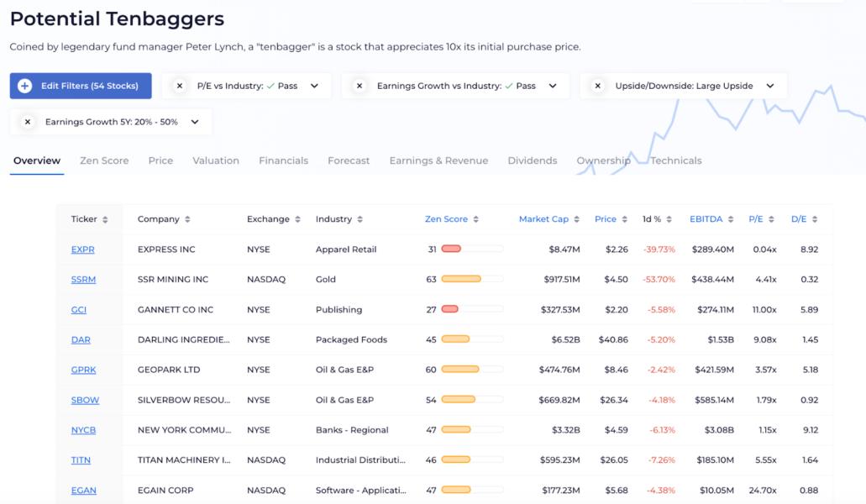The width and height of the screenshot is (866, 504).
Task: Open the Valuation tab
Action: [216, 160]
